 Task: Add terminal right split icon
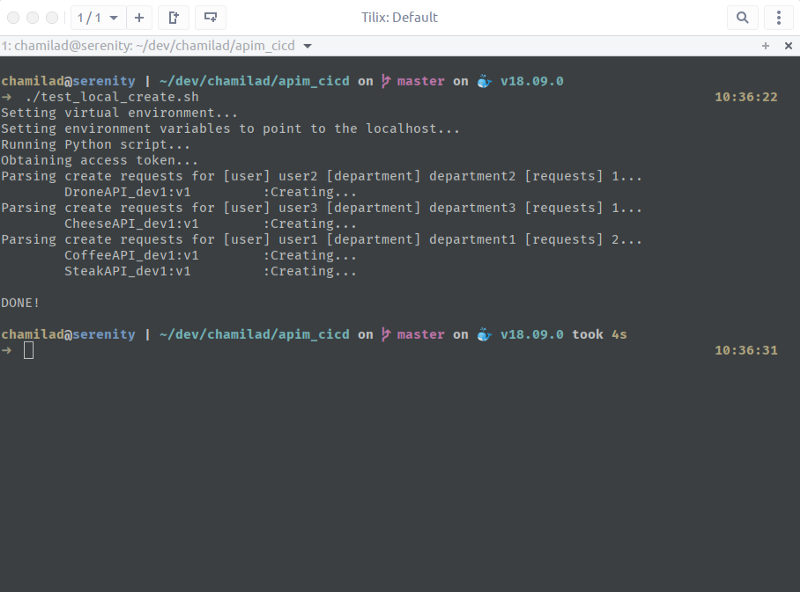(174, 18)
